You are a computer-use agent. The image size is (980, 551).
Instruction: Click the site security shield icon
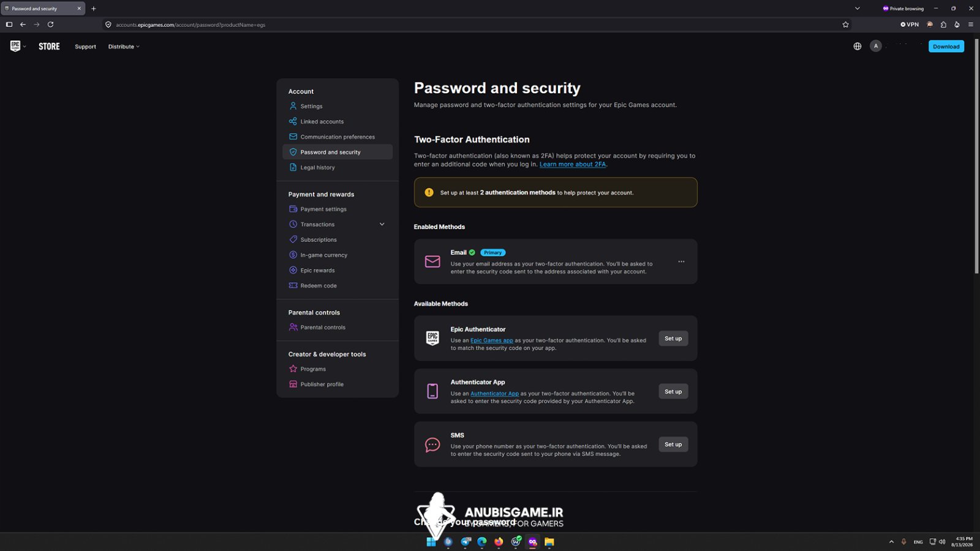tap(108, 24)
